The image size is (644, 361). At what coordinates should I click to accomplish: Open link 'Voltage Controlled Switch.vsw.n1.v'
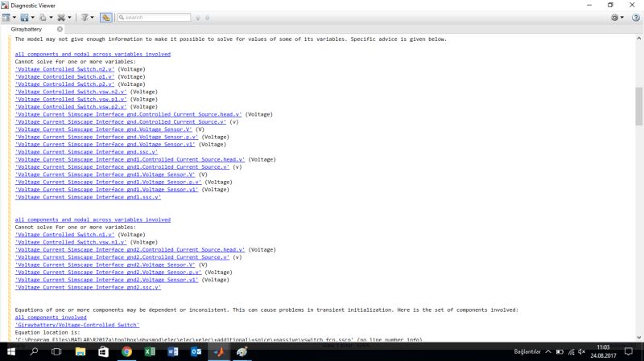tap(71, 242)
